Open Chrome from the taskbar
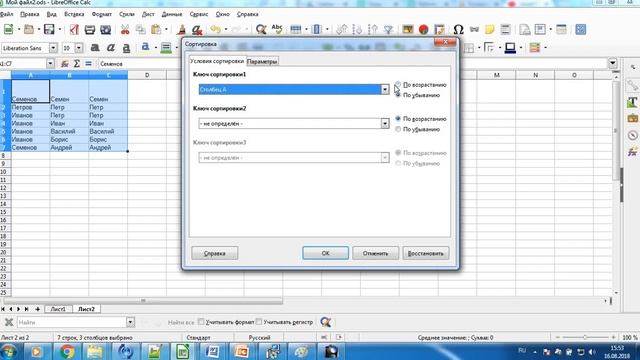This screenshot has width=640, height=360. (67, 351)
